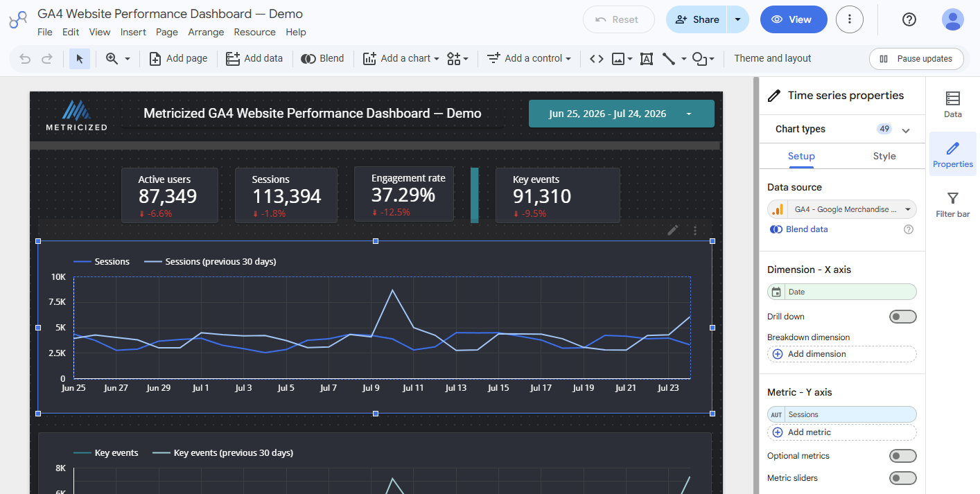The width and height of the screenshot is (980, 494).
Task: Open the date range dropdown control
Action: click(x=622, y=114)
